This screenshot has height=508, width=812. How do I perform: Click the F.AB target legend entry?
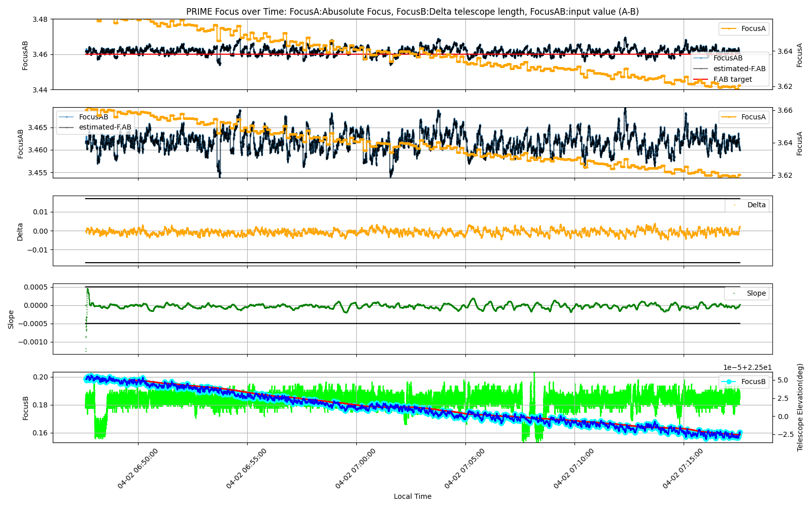click(732, 79)
